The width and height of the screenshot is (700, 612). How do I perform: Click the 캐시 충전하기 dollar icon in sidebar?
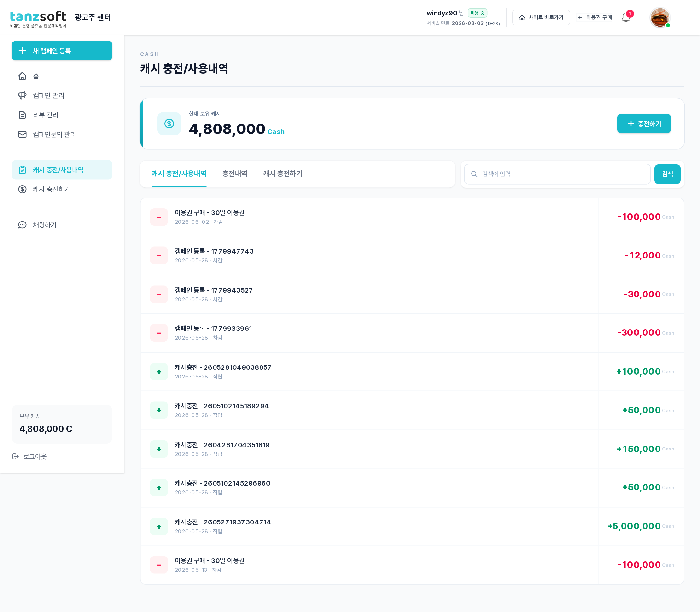click(22, 189)
